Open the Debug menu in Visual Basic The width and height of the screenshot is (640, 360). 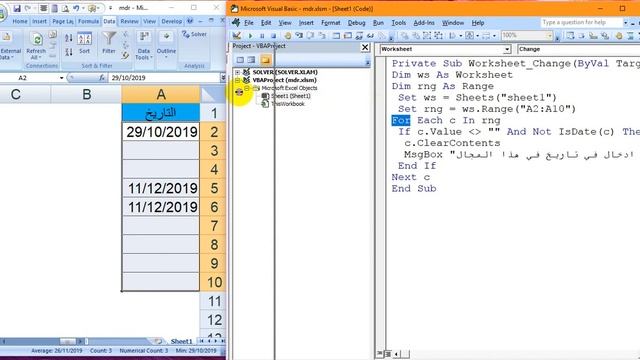point(356,23)
